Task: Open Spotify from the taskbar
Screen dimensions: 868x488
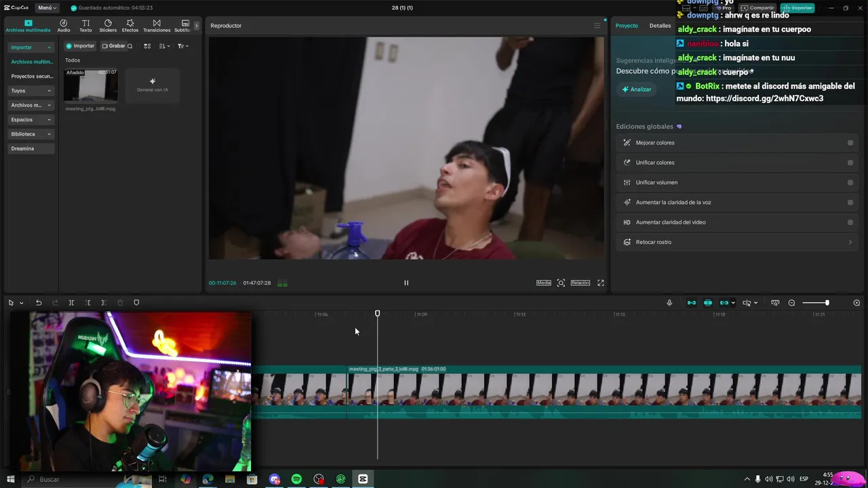Action: click(296, 479)
